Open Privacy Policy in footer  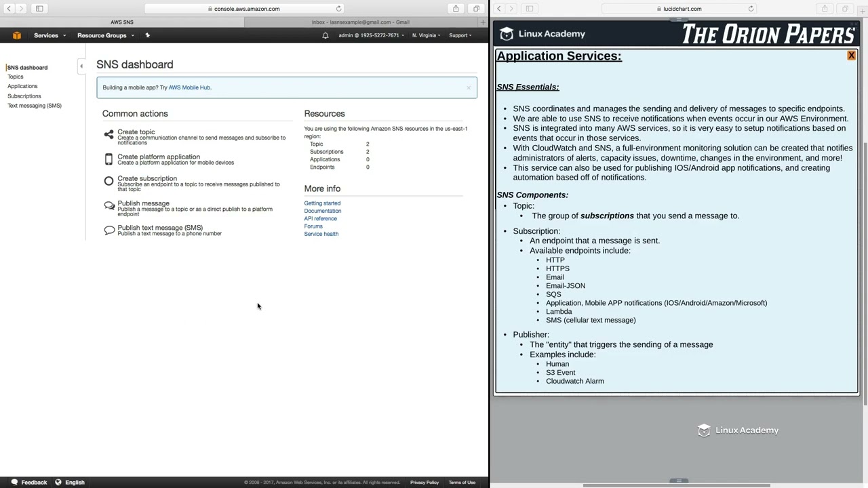tap(425, 483)
